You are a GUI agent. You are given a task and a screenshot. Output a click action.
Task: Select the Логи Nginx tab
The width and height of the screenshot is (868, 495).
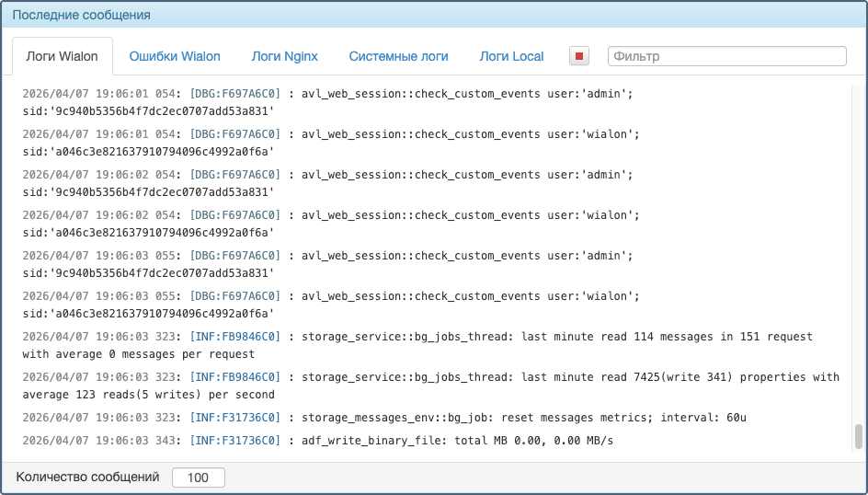coord(285,56)
